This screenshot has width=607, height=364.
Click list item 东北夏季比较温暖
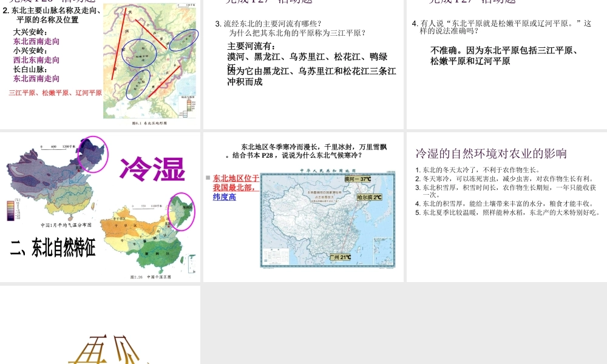[508, 212]
